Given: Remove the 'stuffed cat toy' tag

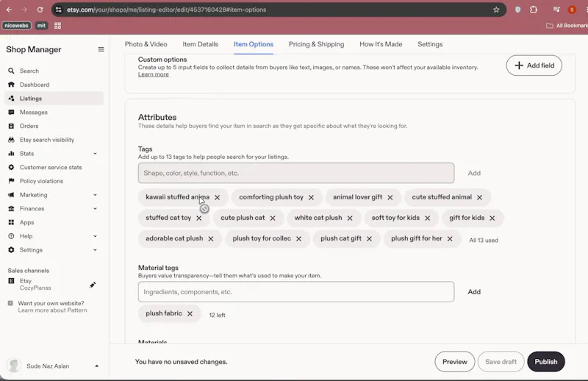Looking at the screenshot, I should 198,218.
